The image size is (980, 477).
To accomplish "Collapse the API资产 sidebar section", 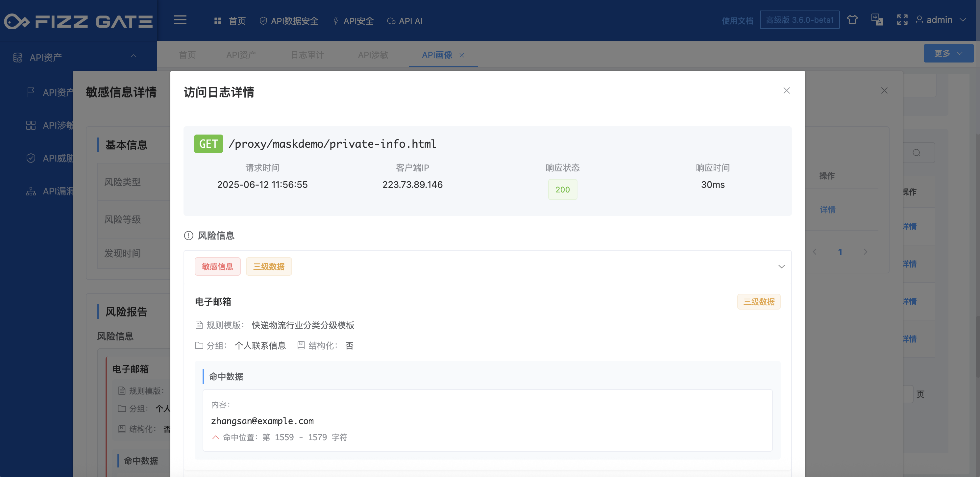I will pyautogui.click(x=133, y=56).
